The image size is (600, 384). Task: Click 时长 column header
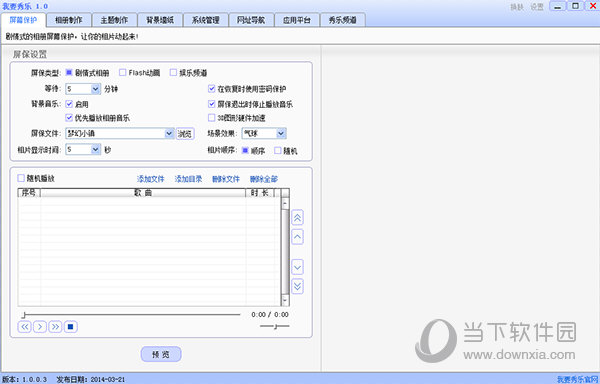(x=260, y=192)
